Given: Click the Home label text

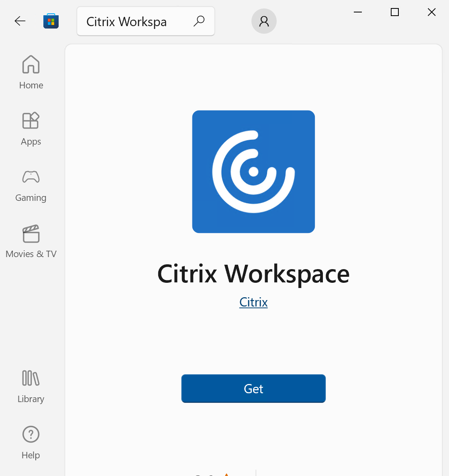Looking at the screenshot, I should [x=31, y=85].
